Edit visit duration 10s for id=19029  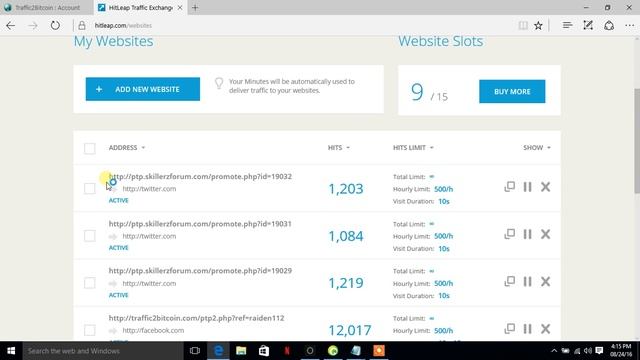point(444,296)
